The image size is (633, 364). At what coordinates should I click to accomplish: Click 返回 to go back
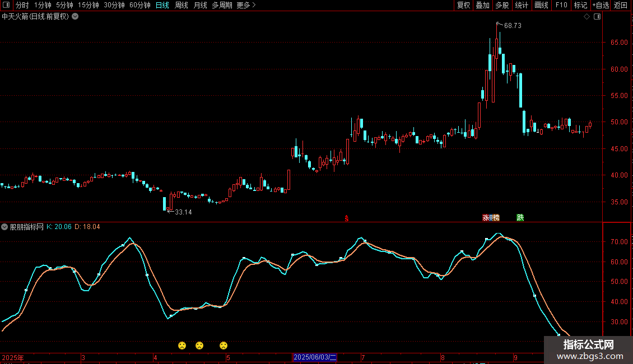pyautogui.click(x=621, y=5)
